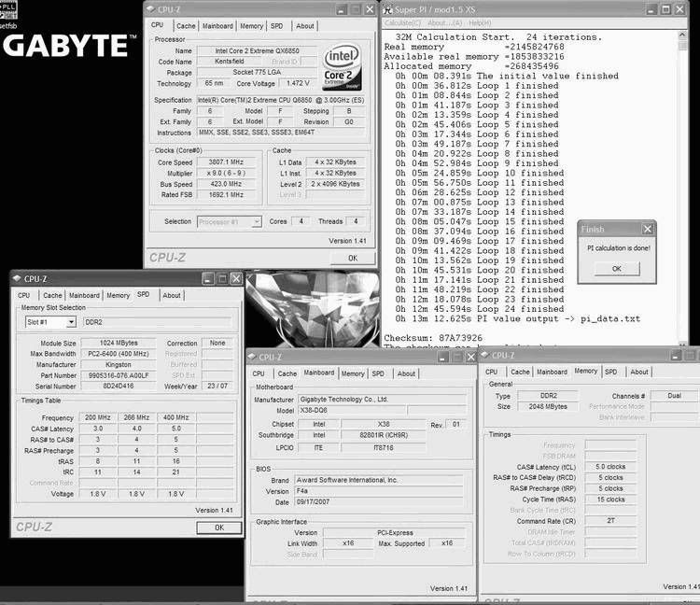This screenshot has width=700, height=605.
Task: Open the Calculate menu in Super PI
Action: [402, 22]
